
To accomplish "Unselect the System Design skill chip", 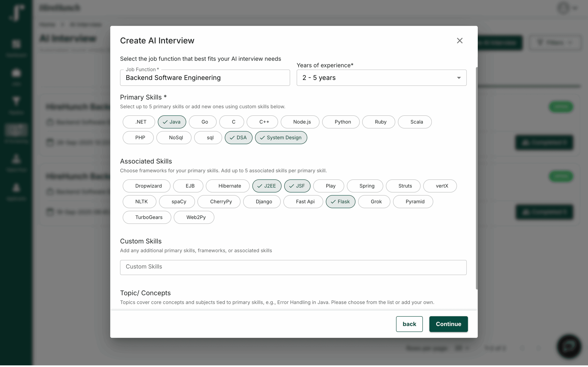I will pyautogui.click(x=281, y=138).
